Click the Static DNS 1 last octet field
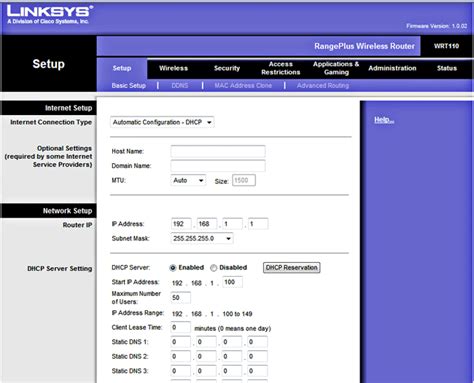 coord(258,342)
